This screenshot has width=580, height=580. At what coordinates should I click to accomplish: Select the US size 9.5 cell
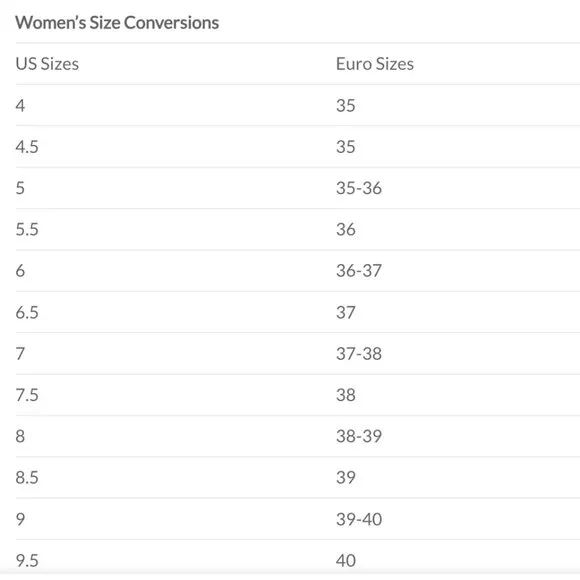pyautogui.click(x=27, y=561)
